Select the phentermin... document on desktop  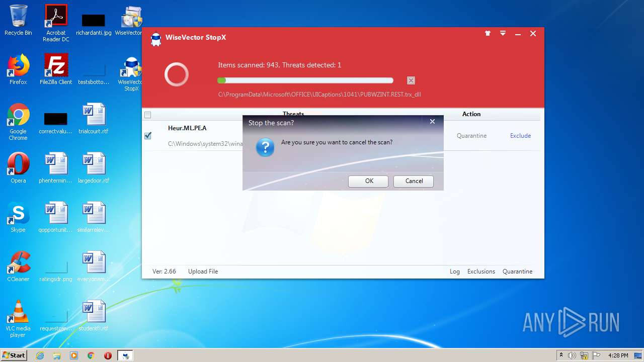coord(56,168)
